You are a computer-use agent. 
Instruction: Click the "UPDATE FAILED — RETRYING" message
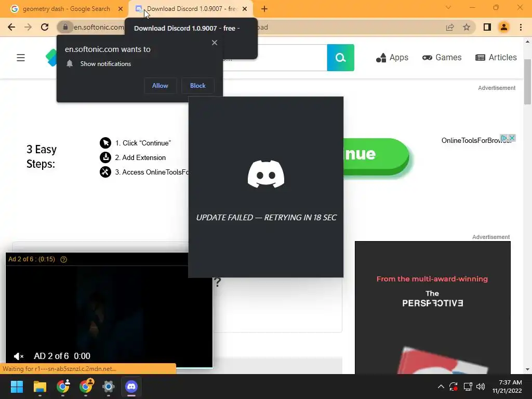[x=267, y=218]
